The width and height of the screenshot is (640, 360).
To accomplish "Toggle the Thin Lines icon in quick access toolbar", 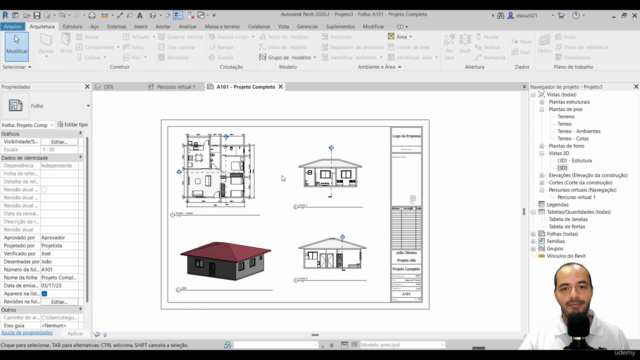I will click(x=178, y=16).
